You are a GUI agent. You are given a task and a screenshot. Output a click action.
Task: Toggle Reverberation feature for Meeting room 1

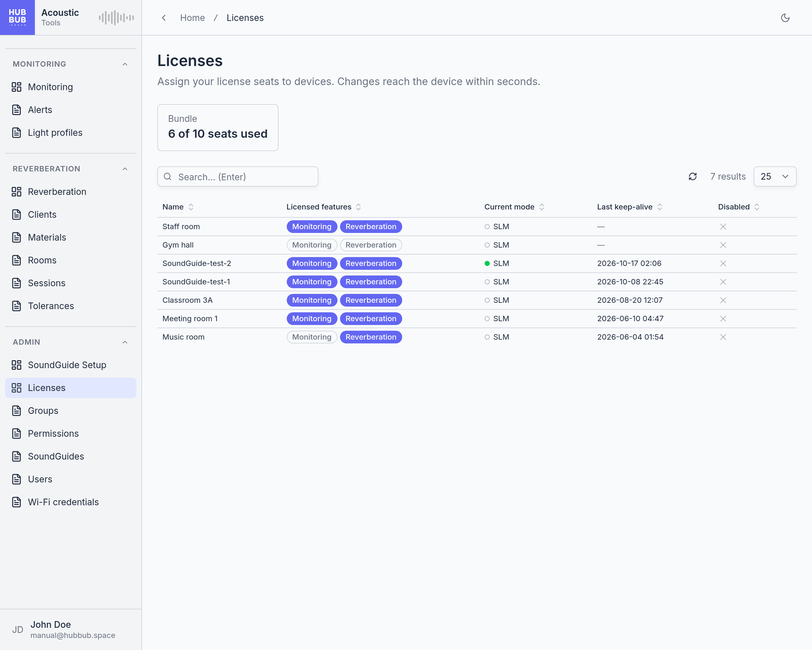(370, 319)
